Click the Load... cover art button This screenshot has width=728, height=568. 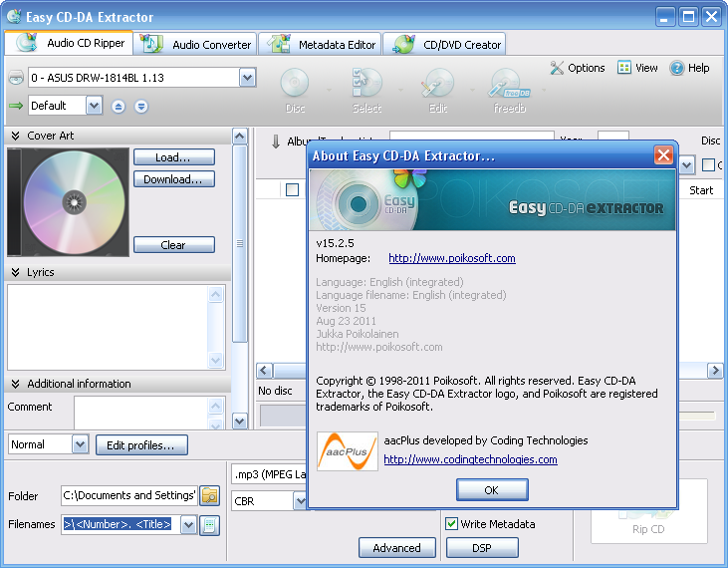174,157
